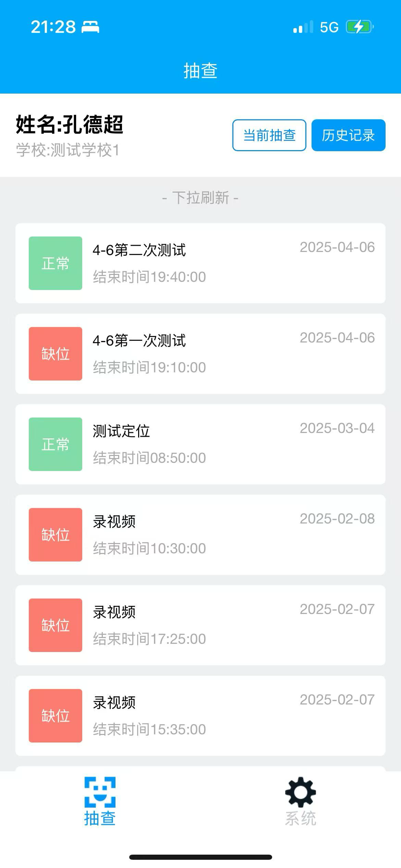Tap the 下拉刷新 refresh hint
The image size is (401, 868).
pyautogui.click(x=200, y=198)
